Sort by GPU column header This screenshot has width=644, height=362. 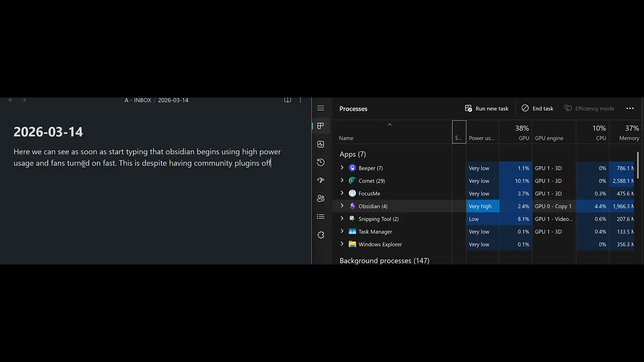515,132
